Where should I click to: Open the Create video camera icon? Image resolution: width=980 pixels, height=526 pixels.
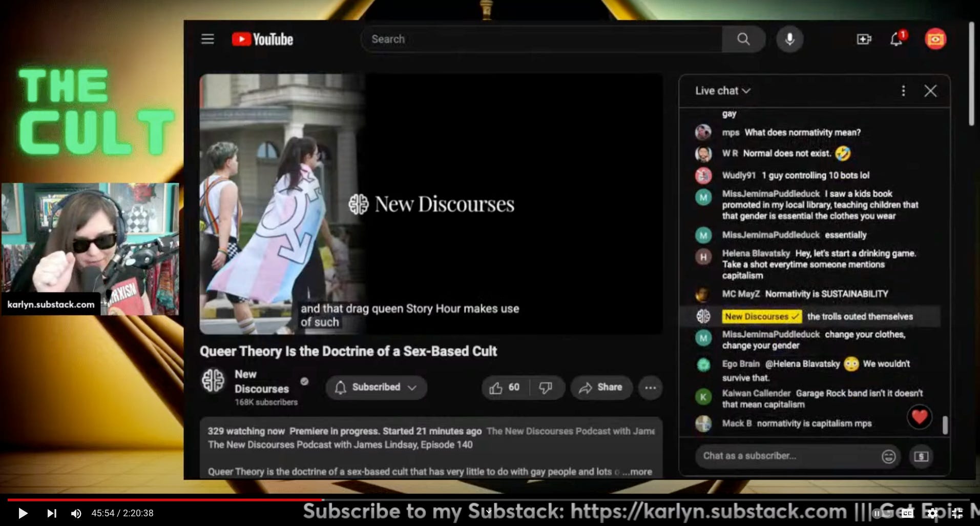864,39
